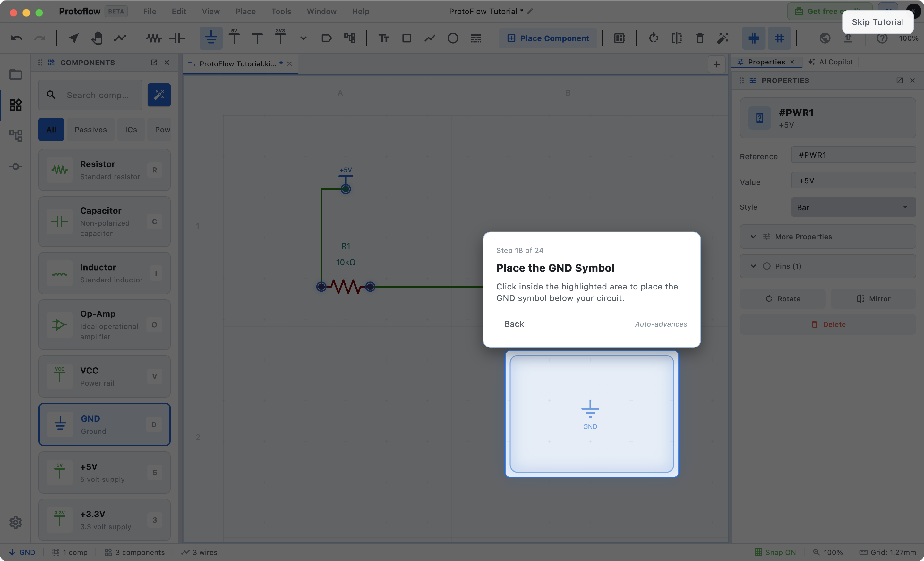This screenshot has width=924, height=561.
Task: Click the Place Component button
Action: [x=548, y=38]
